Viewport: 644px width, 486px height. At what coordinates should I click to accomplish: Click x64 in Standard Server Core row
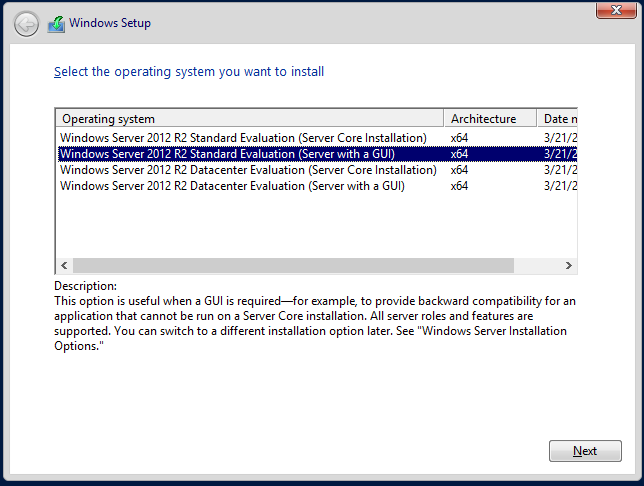click(x=459, y=138)
